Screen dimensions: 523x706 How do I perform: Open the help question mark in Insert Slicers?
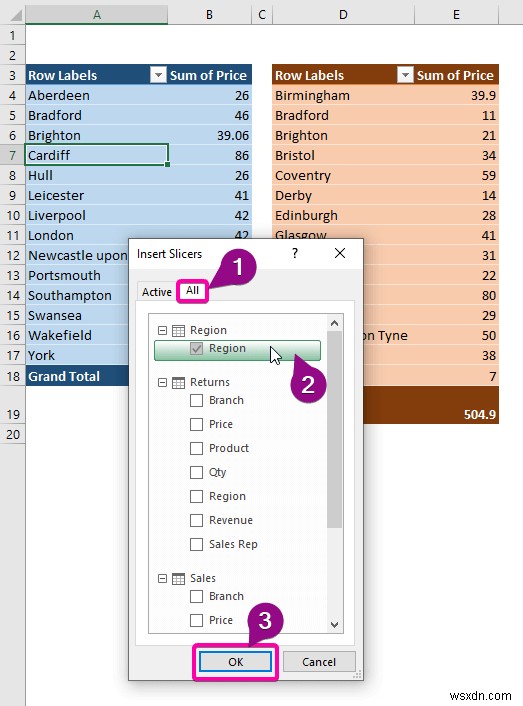[x=295, y=253]
